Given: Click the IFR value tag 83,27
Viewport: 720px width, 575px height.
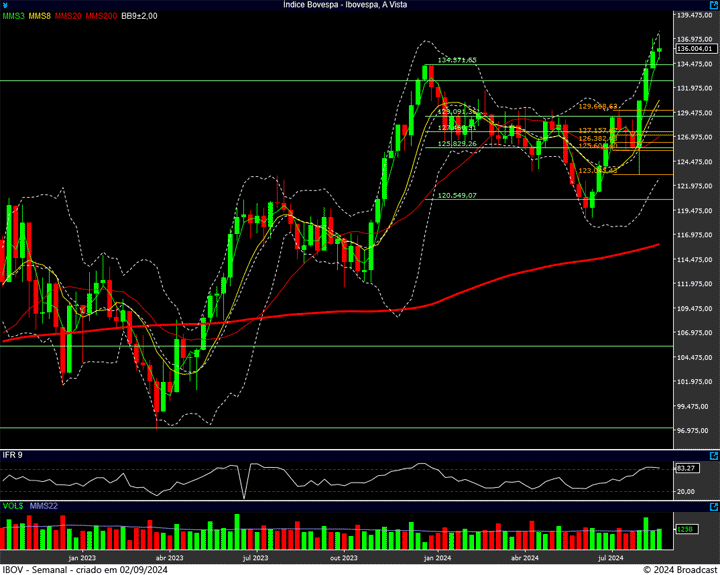Looking at the screenshot, I should click(686, 467).
